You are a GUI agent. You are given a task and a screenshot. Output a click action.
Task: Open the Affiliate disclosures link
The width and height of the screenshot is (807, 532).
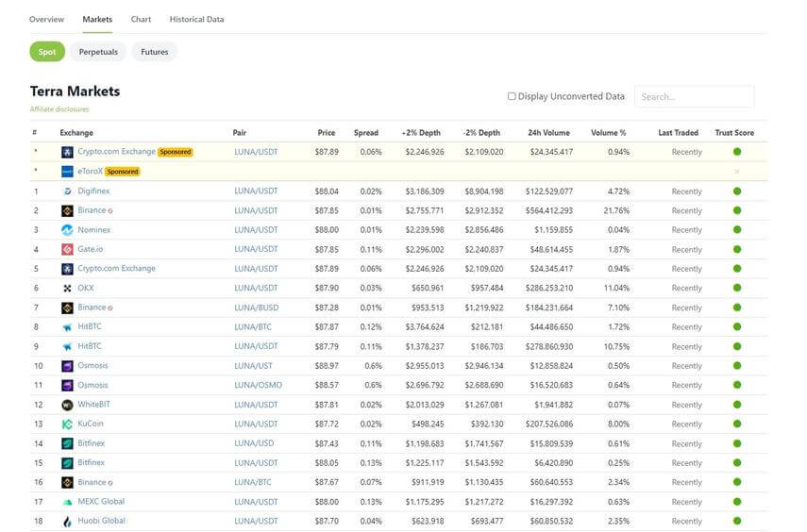tap(59, 109)
